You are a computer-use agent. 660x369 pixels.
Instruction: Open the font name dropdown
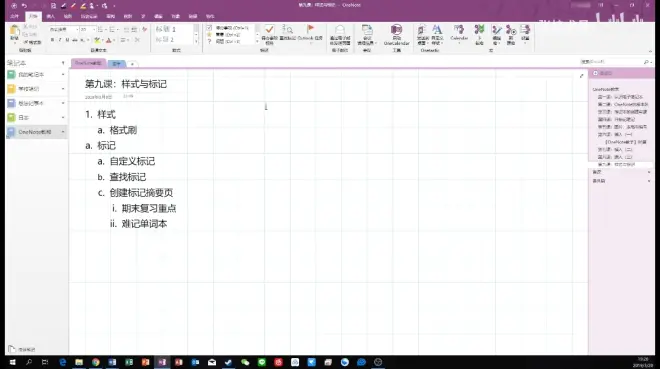[x=77, y=29]
